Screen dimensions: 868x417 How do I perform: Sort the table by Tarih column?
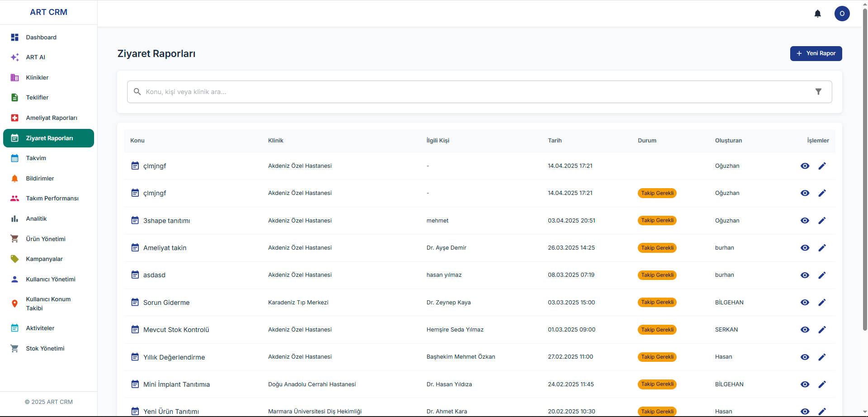(555, 141)
